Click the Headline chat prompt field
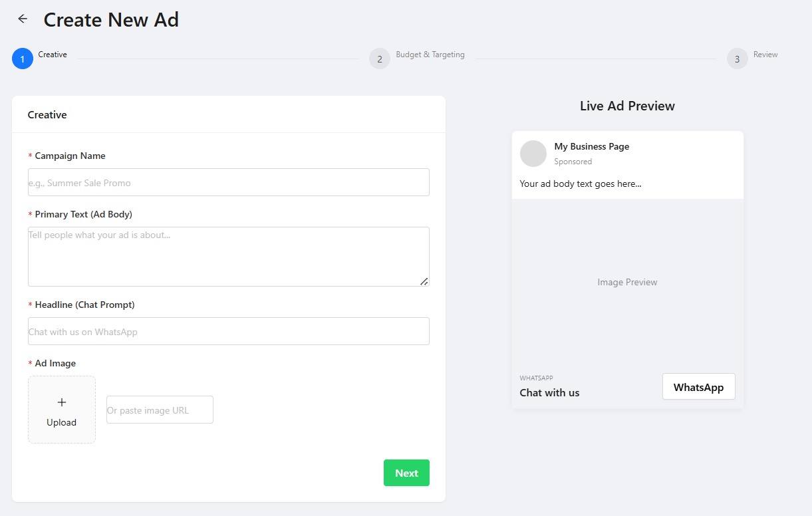The image size is (812, 516). (x=228, y=331)
